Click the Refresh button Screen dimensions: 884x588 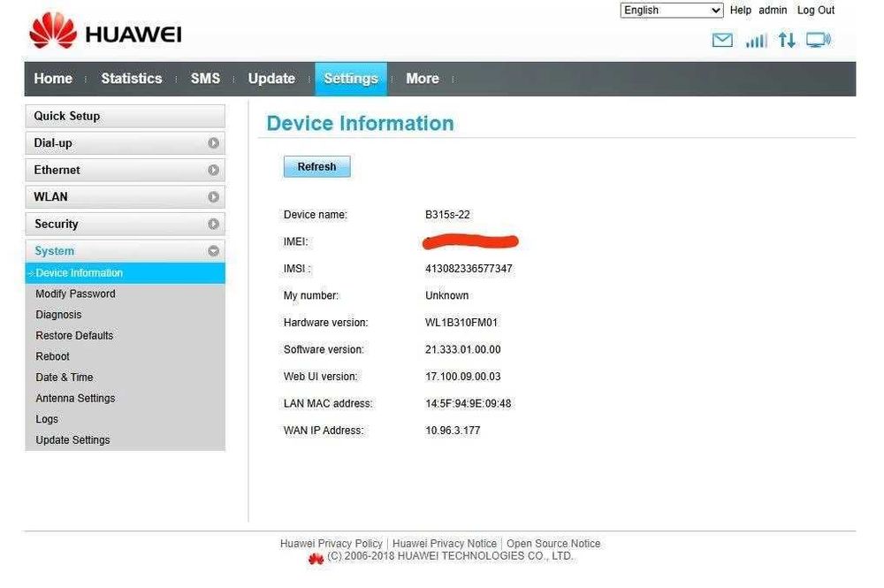pos(316,167)
